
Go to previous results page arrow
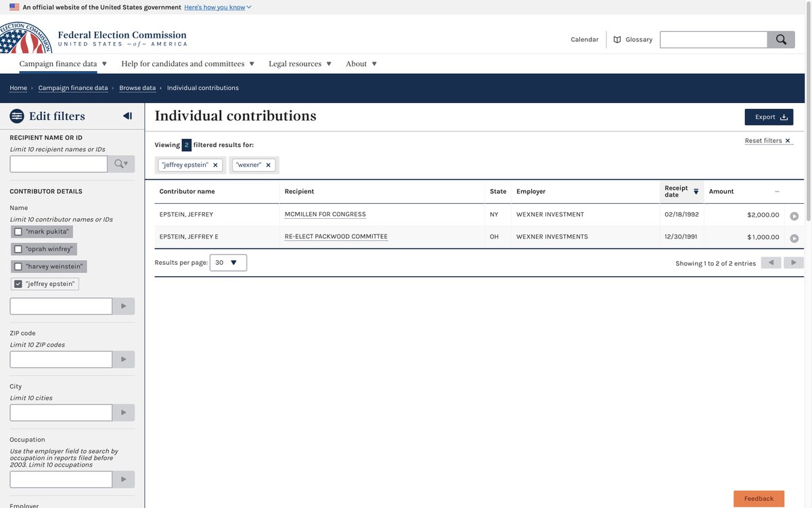(771, 263)
